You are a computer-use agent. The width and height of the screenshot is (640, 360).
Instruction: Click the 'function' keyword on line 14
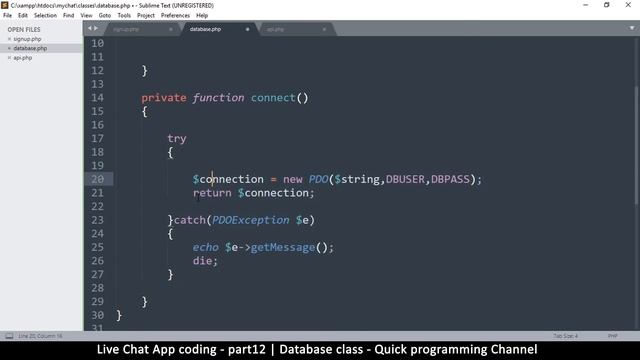tap(218, 98)
